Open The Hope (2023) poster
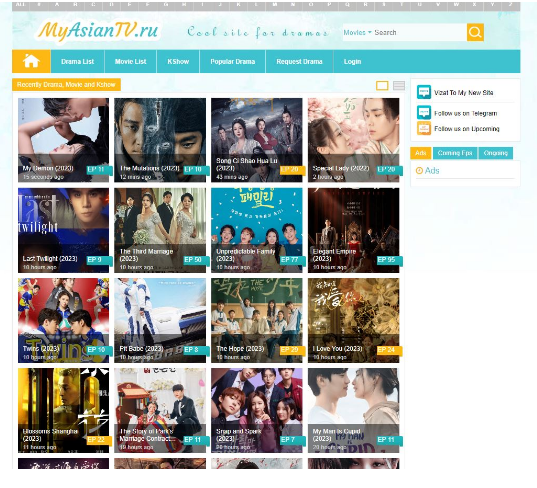Image resolution: width=537 pixels, height=488 pixels. 257,320
